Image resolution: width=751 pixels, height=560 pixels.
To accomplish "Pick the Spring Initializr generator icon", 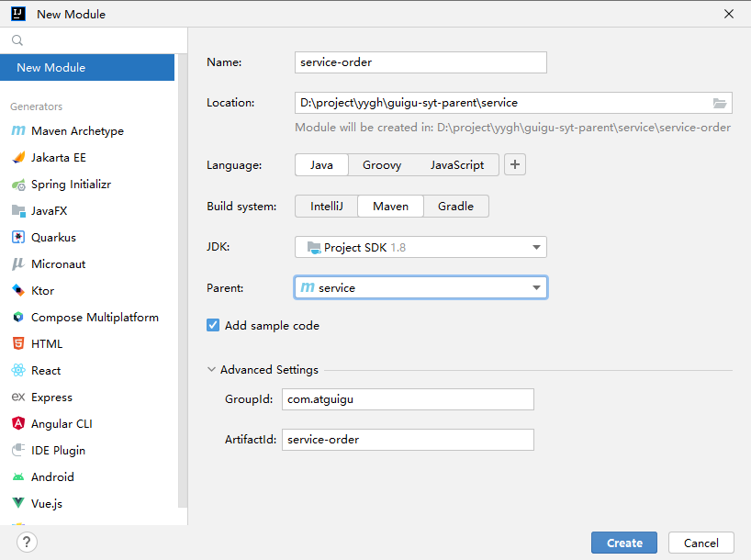I will 18,185.
